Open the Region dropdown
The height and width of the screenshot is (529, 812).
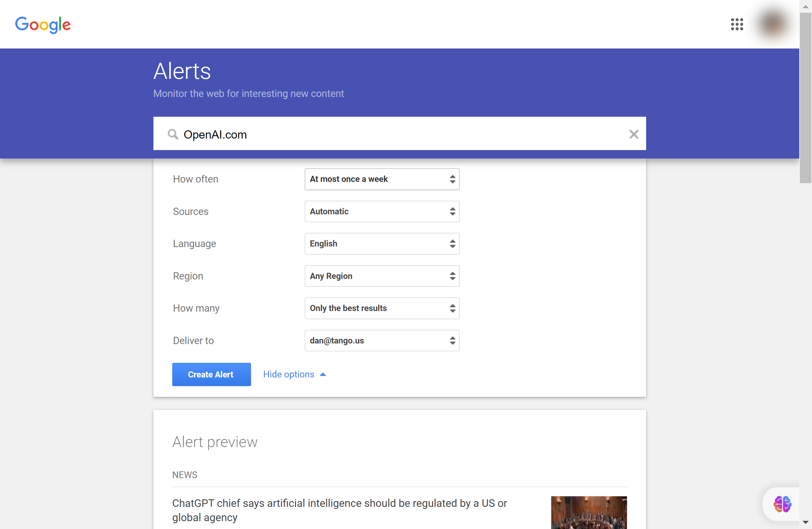click(x=382, y=276)
